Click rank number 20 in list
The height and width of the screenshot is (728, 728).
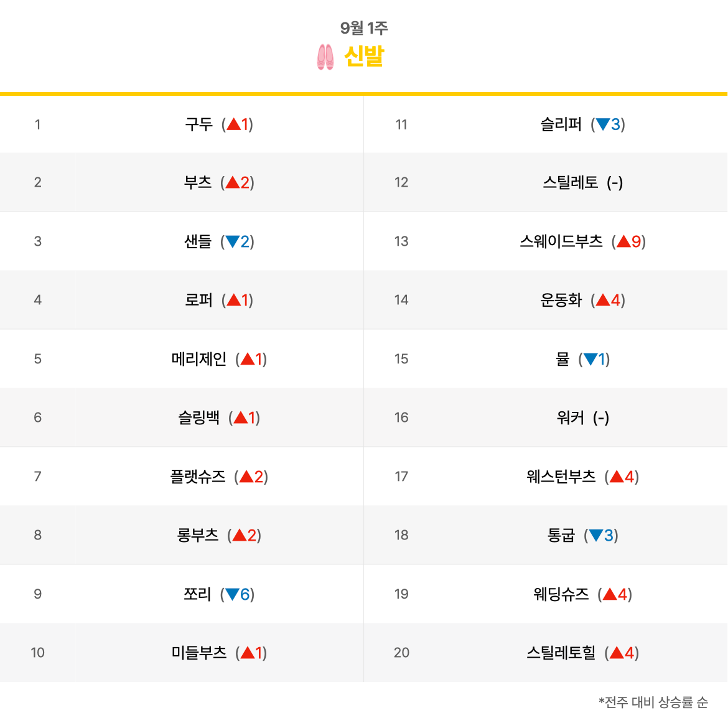click(x=401, y=652)
